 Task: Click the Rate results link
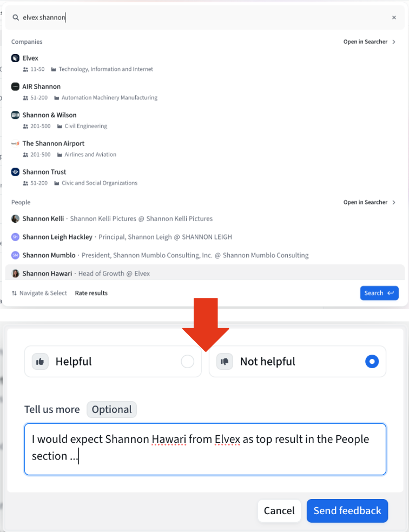[91, 293]
